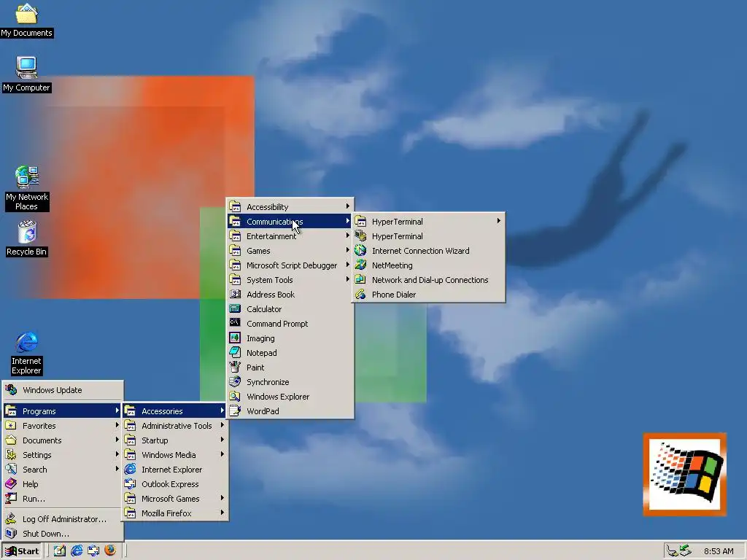
Task: Open Favorites in Start menu
Action: pyautogui.click(x=63, y=426)
